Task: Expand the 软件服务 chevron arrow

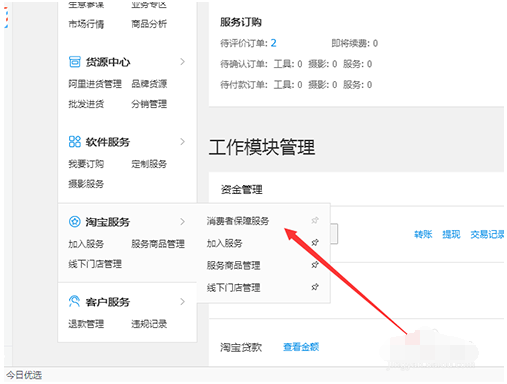Action: point(182,142)
